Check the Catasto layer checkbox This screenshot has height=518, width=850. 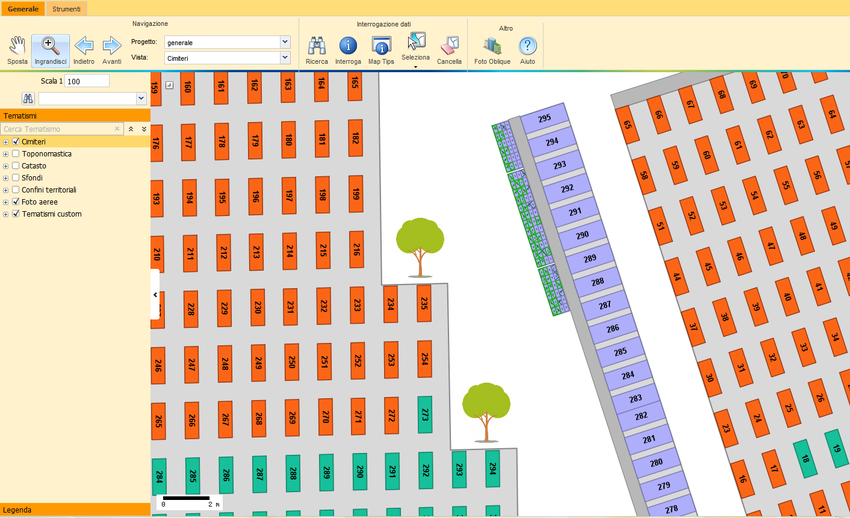click(x=16, y=165)
